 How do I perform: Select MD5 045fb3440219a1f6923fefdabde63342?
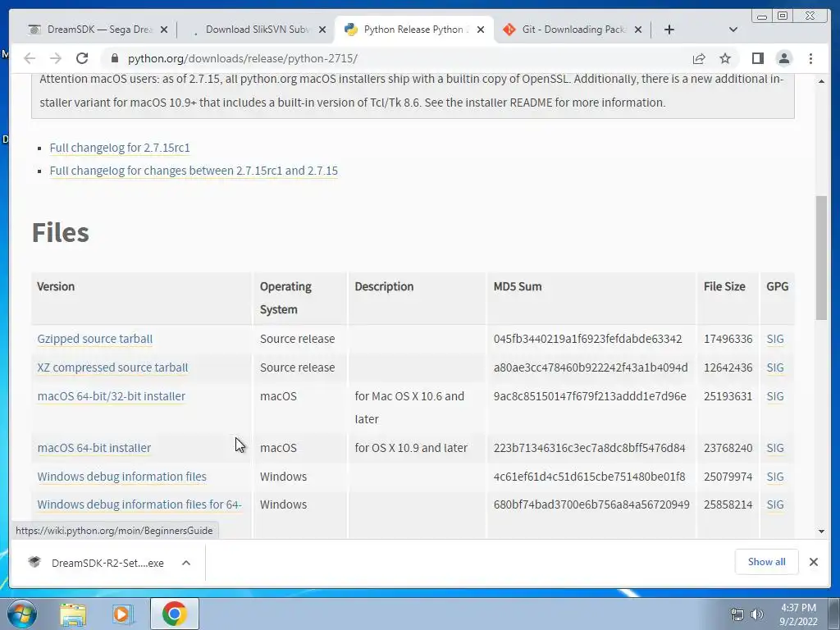point(587,339)
